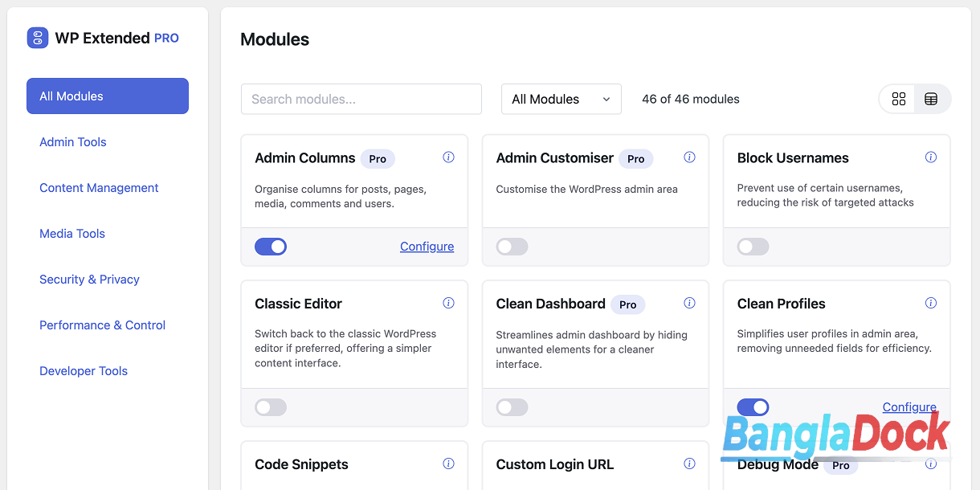
Task: Open info icon for Admin Columns
Action: click(448, 157)
